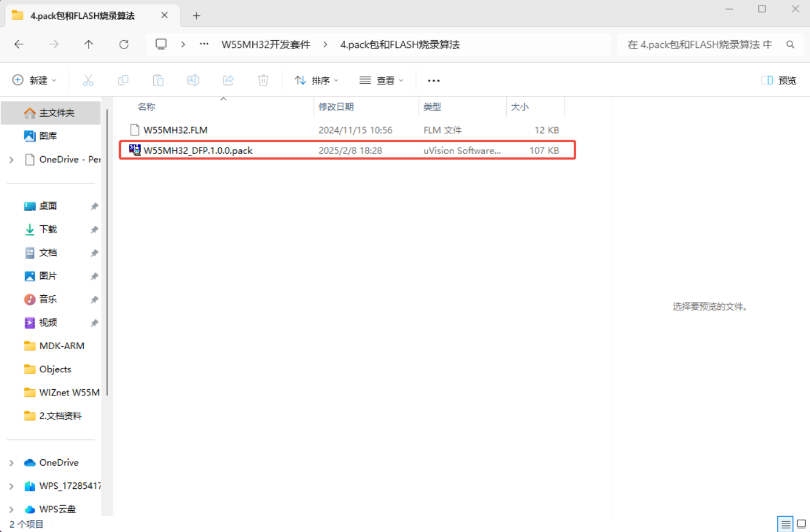Toggle the 预览 preview pane

point(778,80)
